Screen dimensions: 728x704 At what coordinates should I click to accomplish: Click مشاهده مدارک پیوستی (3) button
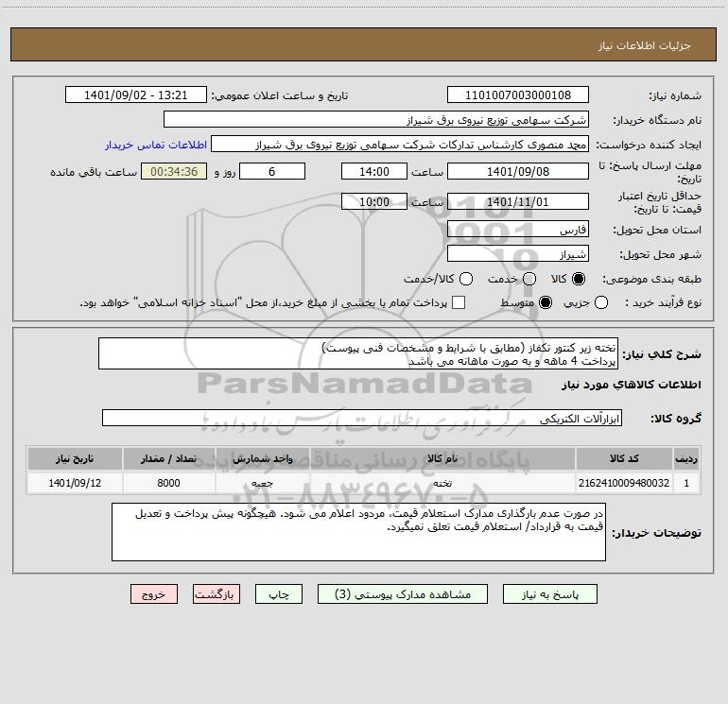pyautogui.click(x=403, y=594)
